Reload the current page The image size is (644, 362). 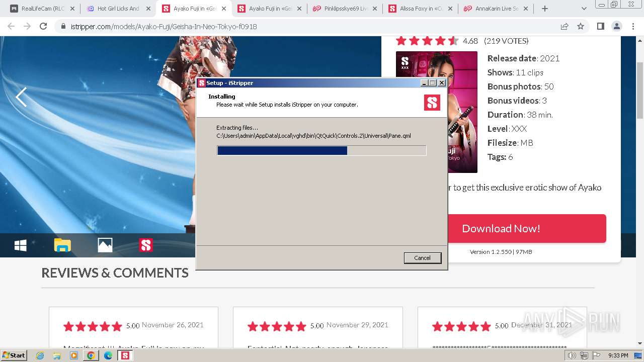point(43,26)
